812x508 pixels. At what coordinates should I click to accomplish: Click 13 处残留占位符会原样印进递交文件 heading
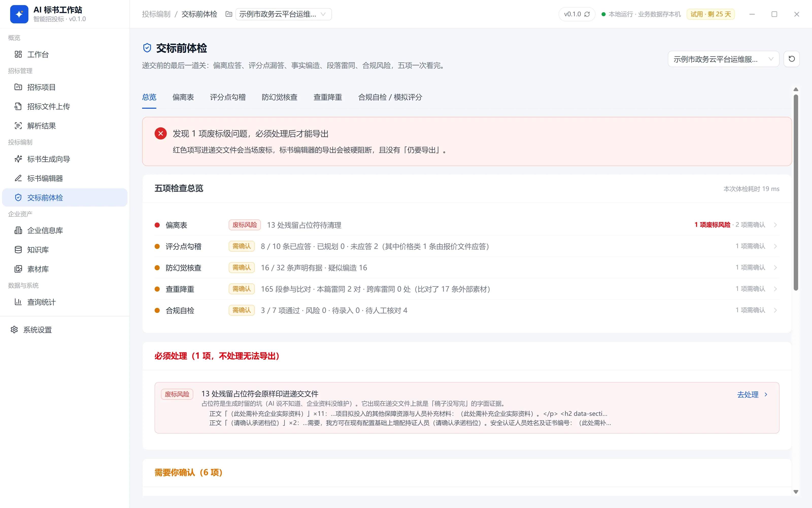[x=260, y=393]
